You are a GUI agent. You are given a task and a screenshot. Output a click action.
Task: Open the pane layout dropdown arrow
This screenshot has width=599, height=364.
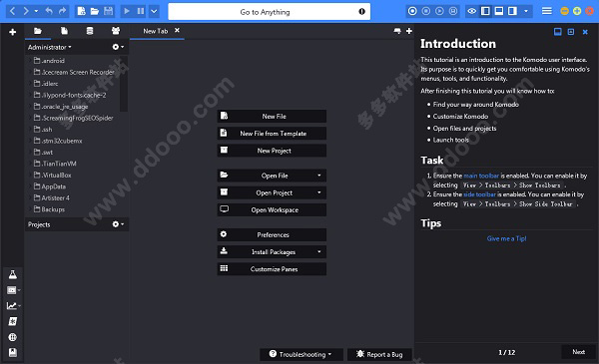point(526,11)
